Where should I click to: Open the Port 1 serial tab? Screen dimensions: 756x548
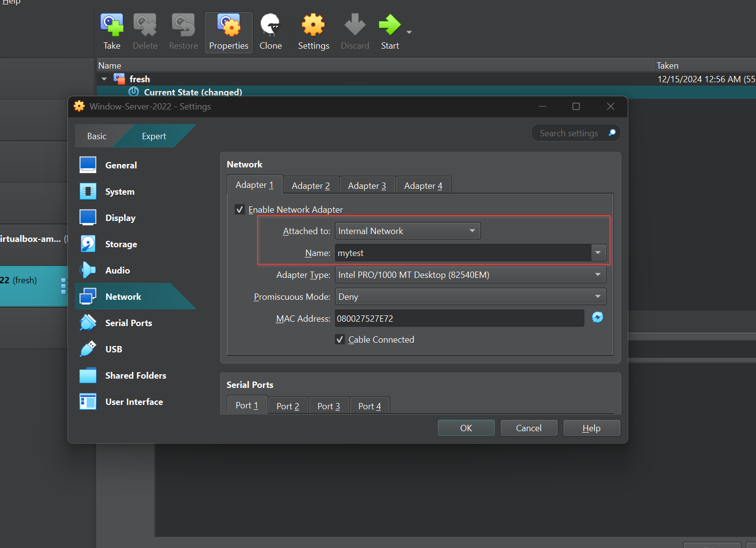(247, 405)
